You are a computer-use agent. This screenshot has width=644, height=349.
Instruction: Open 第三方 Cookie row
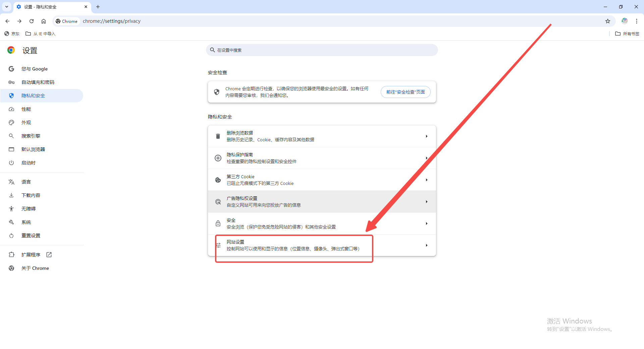(322, 180)
